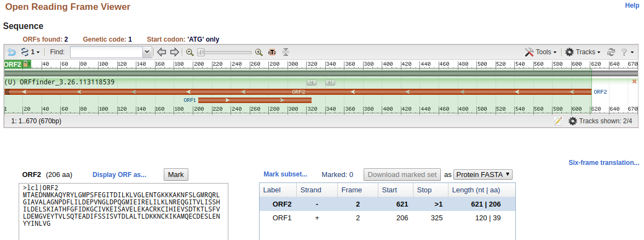Click inside the Find search field

pos(106,52)
